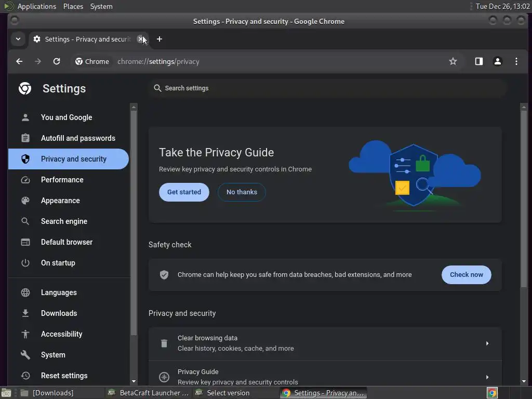Click into the Search settings field
The width and height of the screenshot is (532, 399).
(x=327, y=88)
